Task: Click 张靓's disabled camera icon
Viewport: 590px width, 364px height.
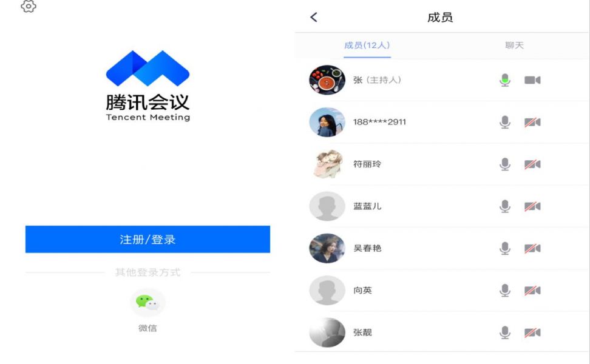Action: coord(532,333)
